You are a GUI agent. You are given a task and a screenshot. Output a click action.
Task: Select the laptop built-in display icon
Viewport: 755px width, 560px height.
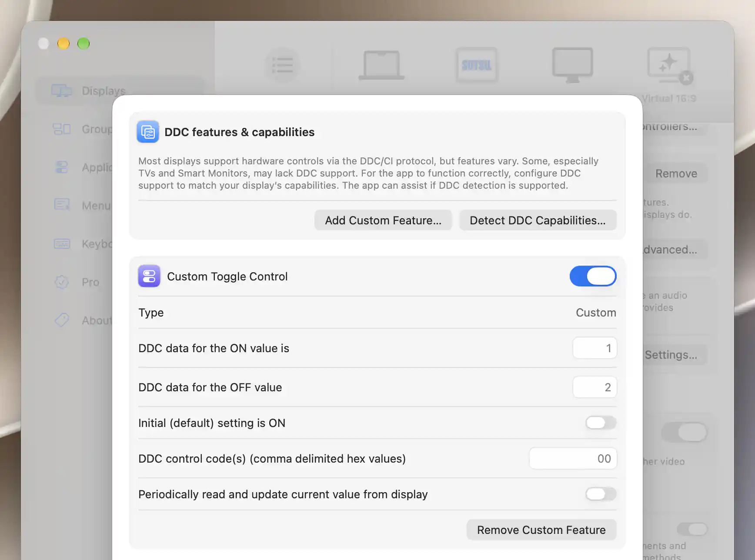point(381,65)
